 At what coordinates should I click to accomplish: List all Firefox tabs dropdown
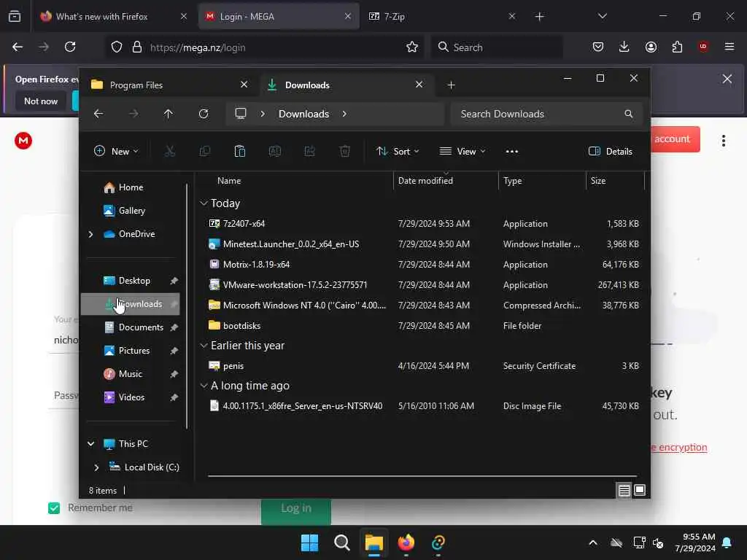(602, 16)
